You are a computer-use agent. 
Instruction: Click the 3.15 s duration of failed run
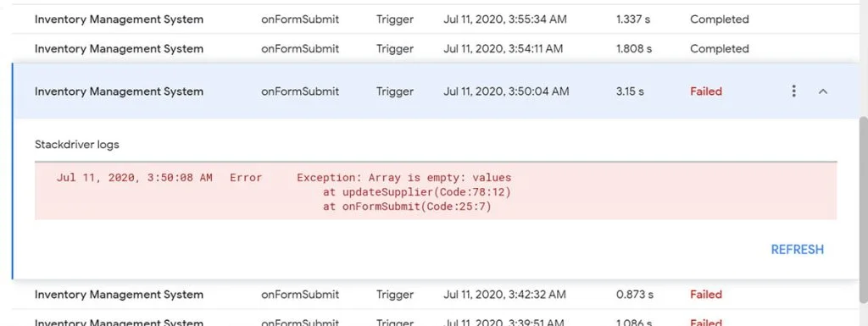tap(630, 91)
